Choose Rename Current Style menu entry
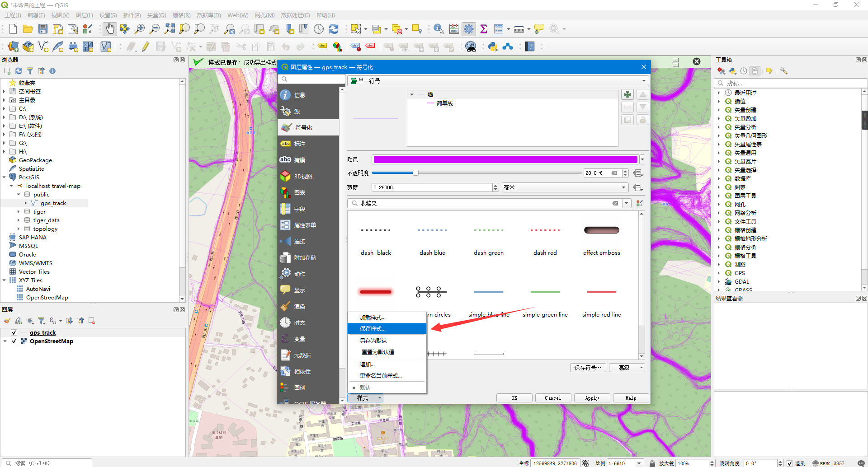This screenshot has width=868, height=467. (x=387, y=375)
